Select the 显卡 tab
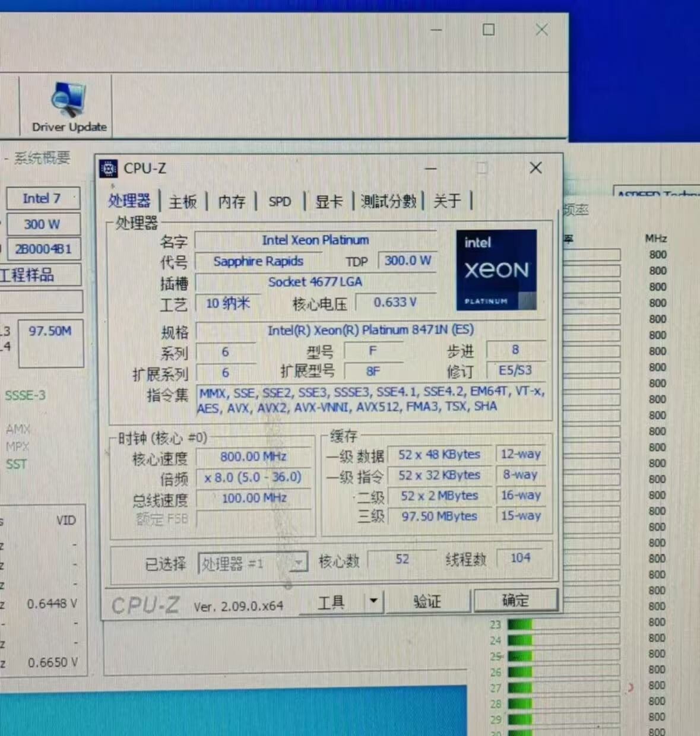The image size is (700, 736). [x=328, y=202]
